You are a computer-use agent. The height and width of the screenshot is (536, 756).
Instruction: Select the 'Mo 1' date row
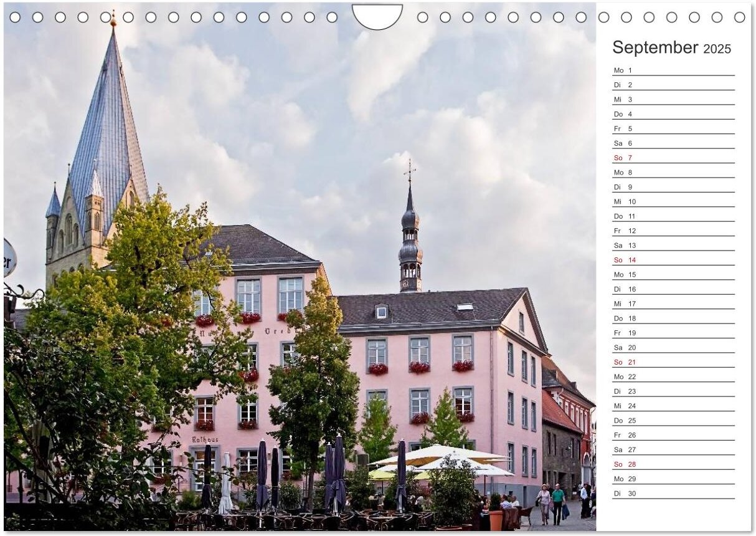click(x=673, y=70)
